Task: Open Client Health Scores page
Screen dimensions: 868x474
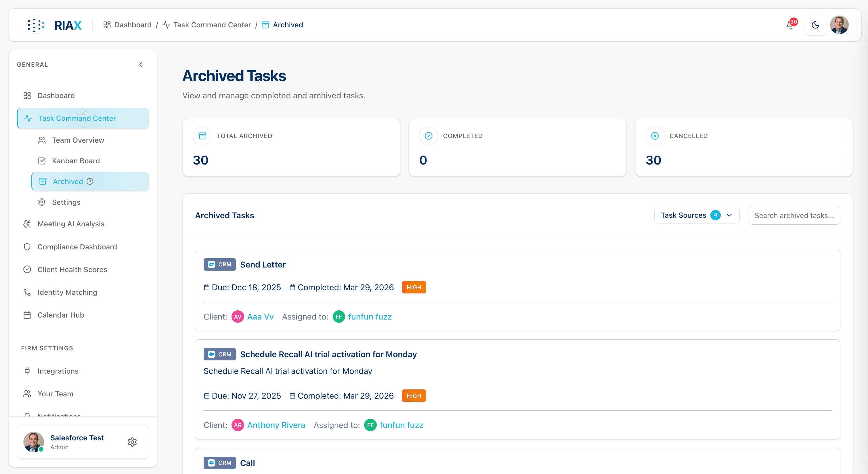Action: click(83, 270)
